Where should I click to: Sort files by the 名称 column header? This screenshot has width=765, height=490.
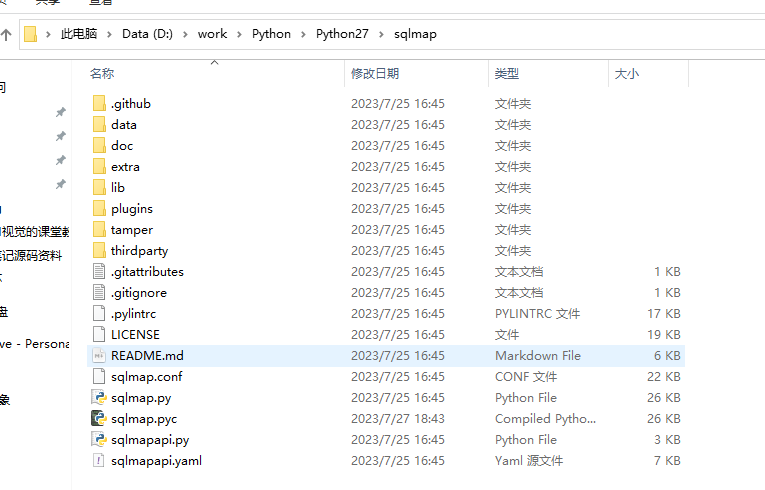[x=102, y=74]
